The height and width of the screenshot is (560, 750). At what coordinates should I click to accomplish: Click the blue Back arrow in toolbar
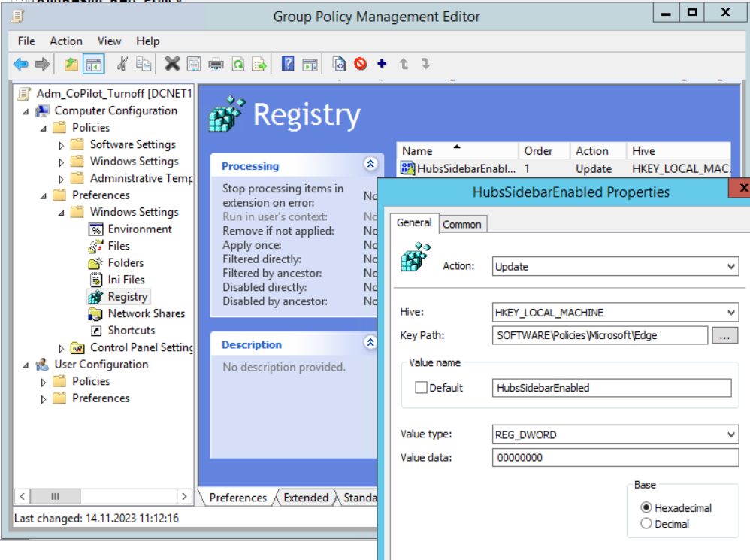(20, 64)
